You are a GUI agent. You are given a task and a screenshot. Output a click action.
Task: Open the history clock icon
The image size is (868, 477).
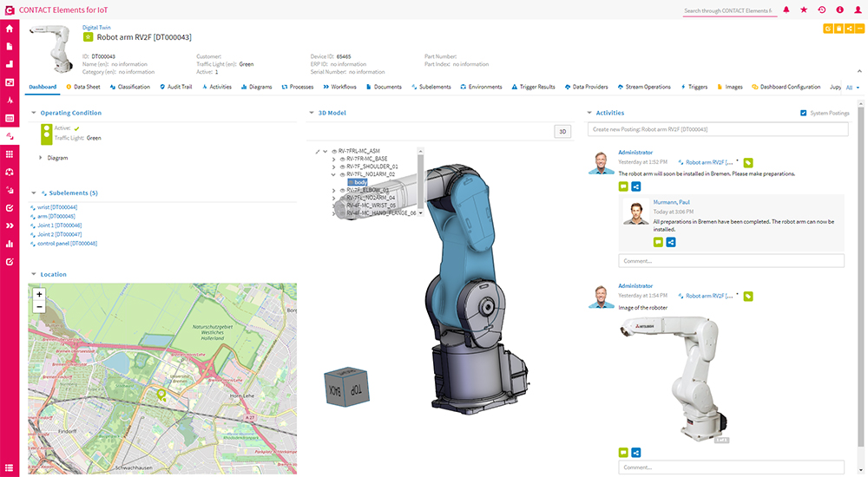pos(822,10)
